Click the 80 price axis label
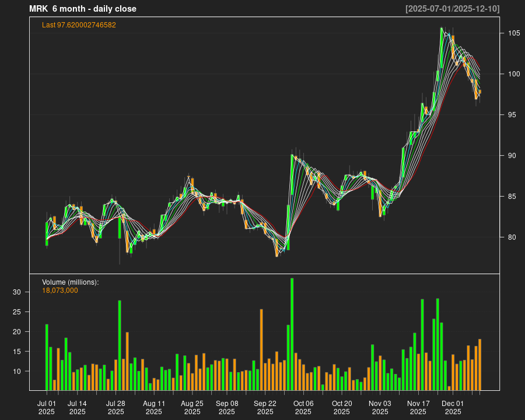The image size is (525, 420). pos(510,237)
